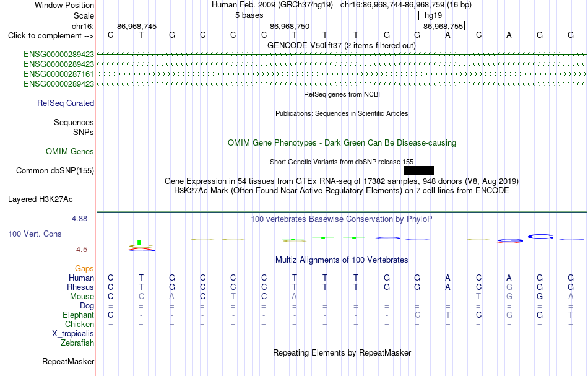
Task: Open the RefSeq Curated track label
Action: 65,103
